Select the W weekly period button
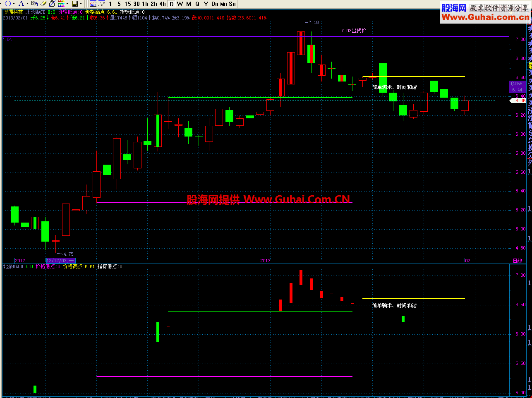 coord(180,4)
